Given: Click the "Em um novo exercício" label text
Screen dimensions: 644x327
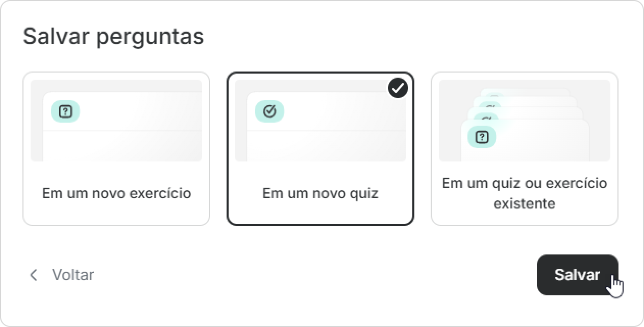Looking at the screenshot, I should pos(116,194).
